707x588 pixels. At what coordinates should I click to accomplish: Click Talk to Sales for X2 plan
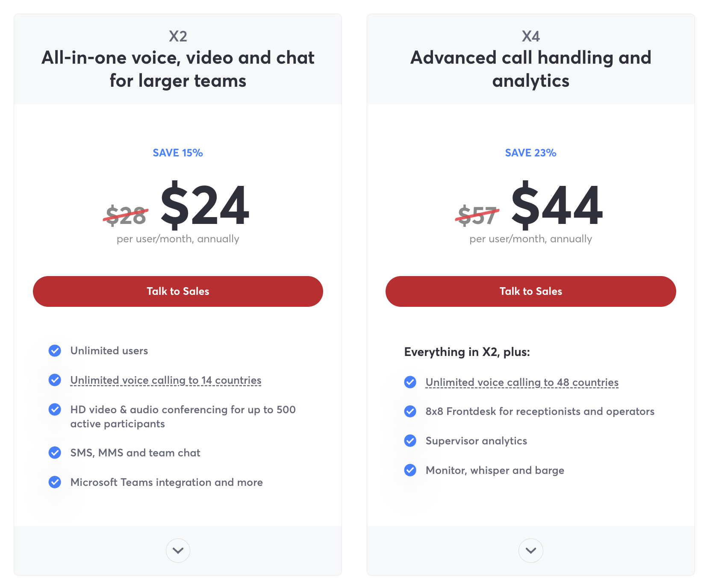[178, 291]
